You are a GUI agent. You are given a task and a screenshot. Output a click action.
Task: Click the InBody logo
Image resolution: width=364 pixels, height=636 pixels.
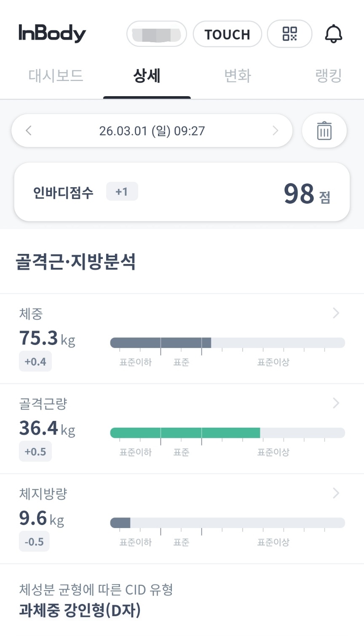[x=52, y=33]
